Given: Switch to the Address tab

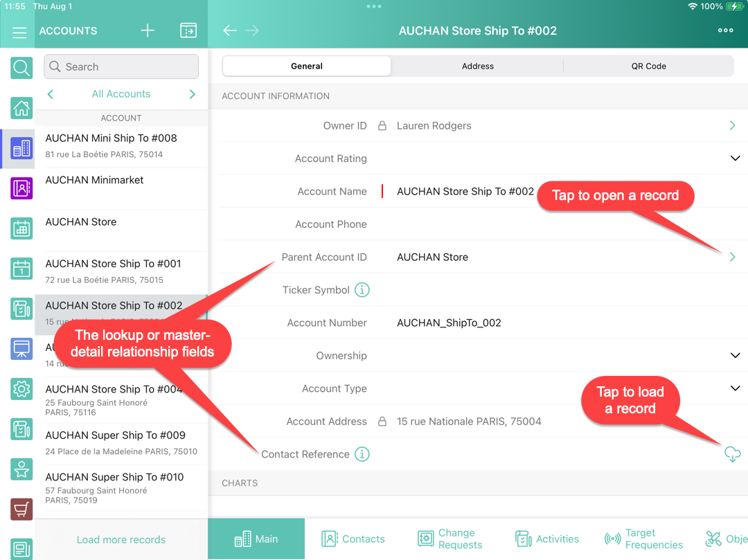Looking at the screenshot, I should click(478, 66).
